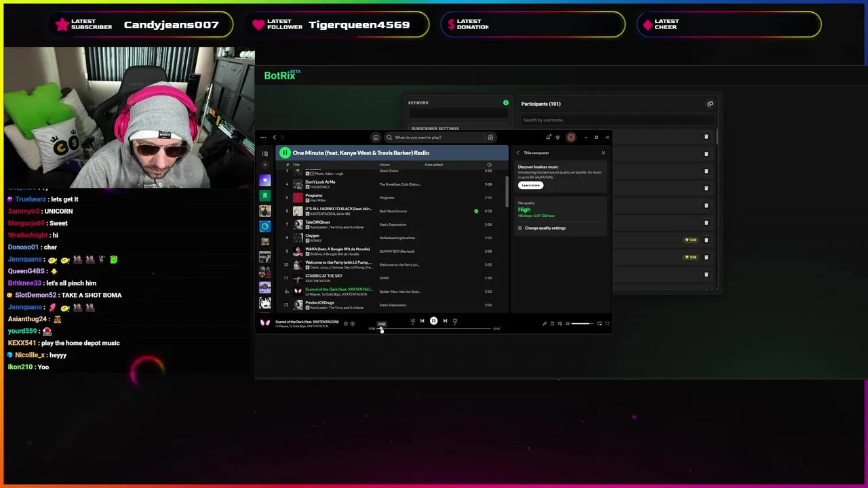Screen dimensions: 868x488
Task: Open the Connect to a device icon
Action: (559, 324)
